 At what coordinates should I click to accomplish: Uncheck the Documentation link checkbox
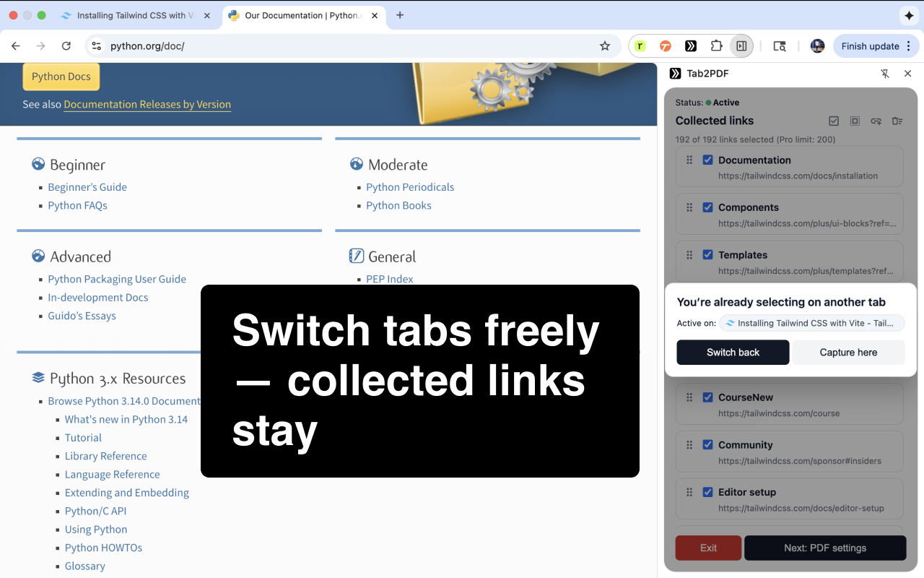click(x=707, y=160)
